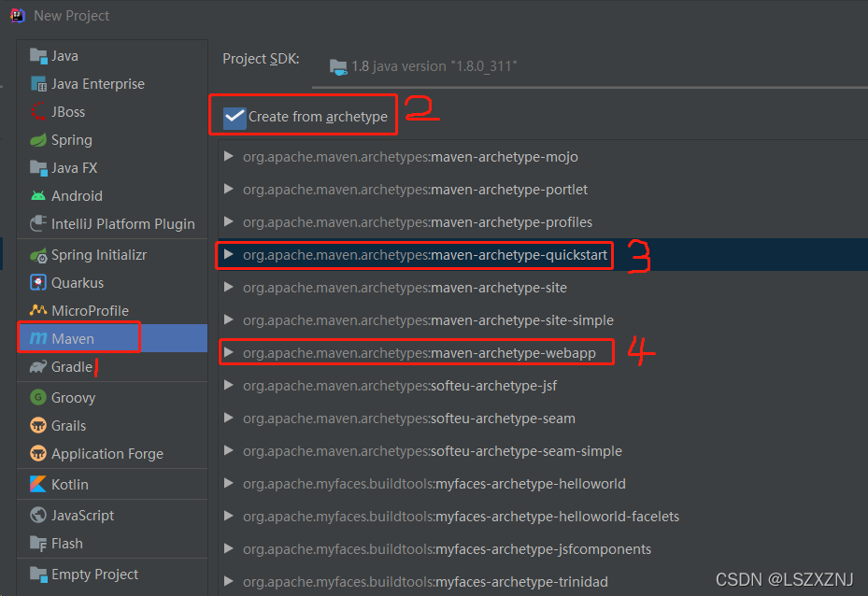The width and height of the screenshot is (868, 596).
Task: Expand the maven-archetype-site node
Action: tap(229, 287)
